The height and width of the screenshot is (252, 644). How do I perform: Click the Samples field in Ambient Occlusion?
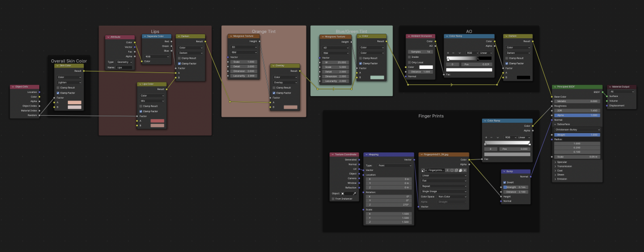tap(420, 52)
